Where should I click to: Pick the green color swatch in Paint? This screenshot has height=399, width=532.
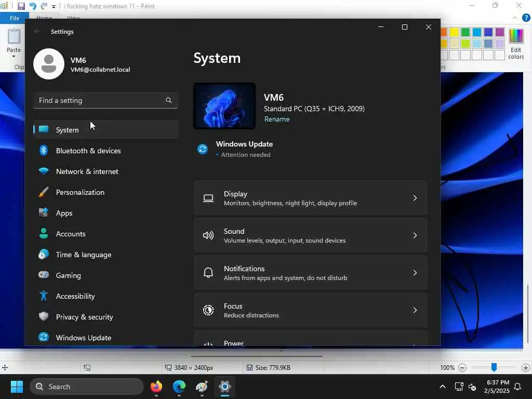(x=465, y=32)
